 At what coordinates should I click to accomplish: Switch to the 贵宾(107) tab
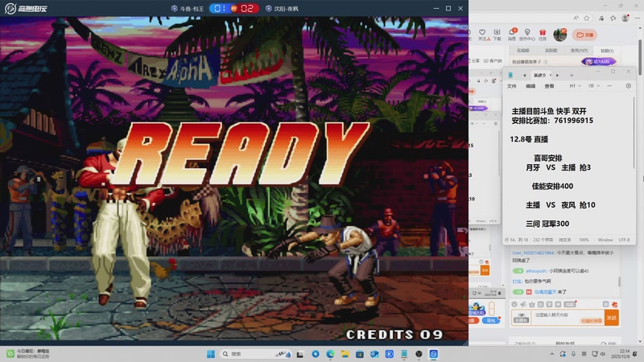click(x=579, y=51)
